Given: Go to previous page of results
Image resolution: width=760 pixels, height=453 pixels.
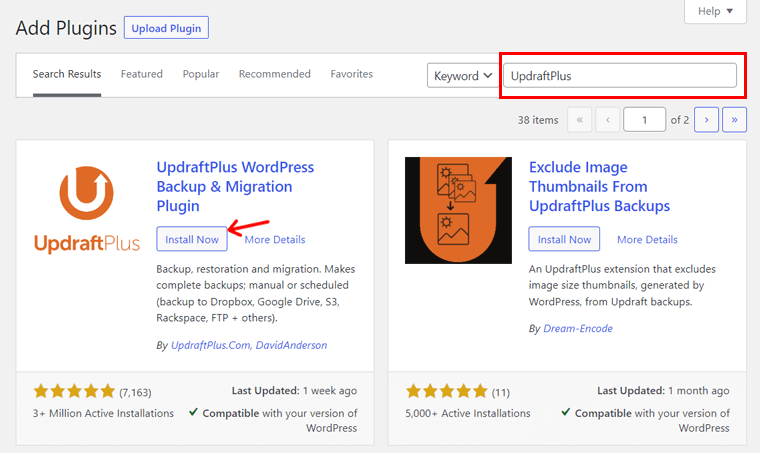Looking at the screenshot, I should click(607, 120).
